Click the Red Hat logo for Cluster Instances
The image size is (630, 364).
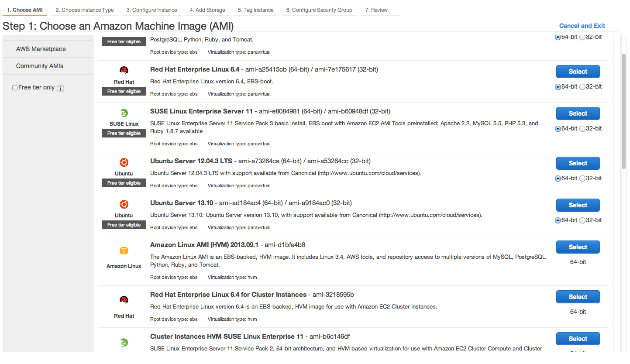(124, 299)
